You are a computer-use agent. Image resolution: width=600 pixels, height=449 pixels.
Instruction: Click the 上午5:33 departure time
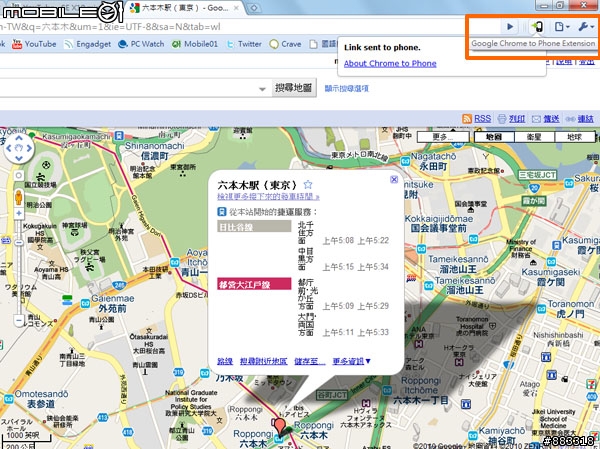click(x=373, y=332)
